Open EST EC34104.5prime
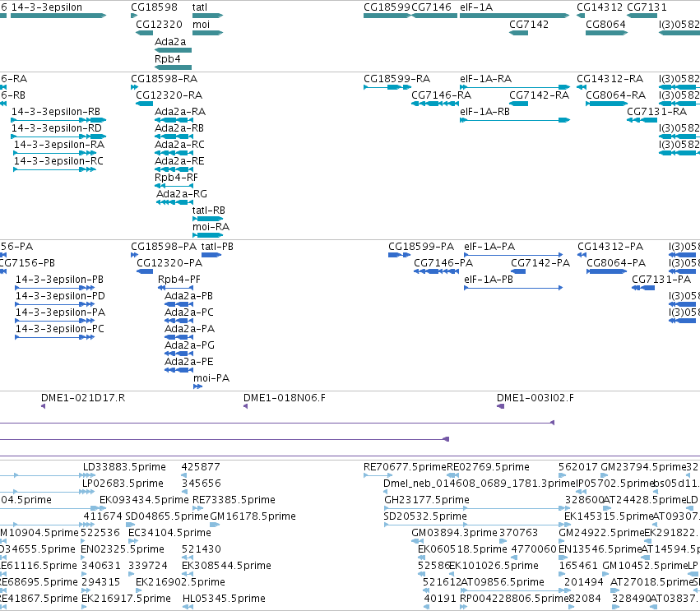Viewport: 700px width, 611px height. point(169,533)
